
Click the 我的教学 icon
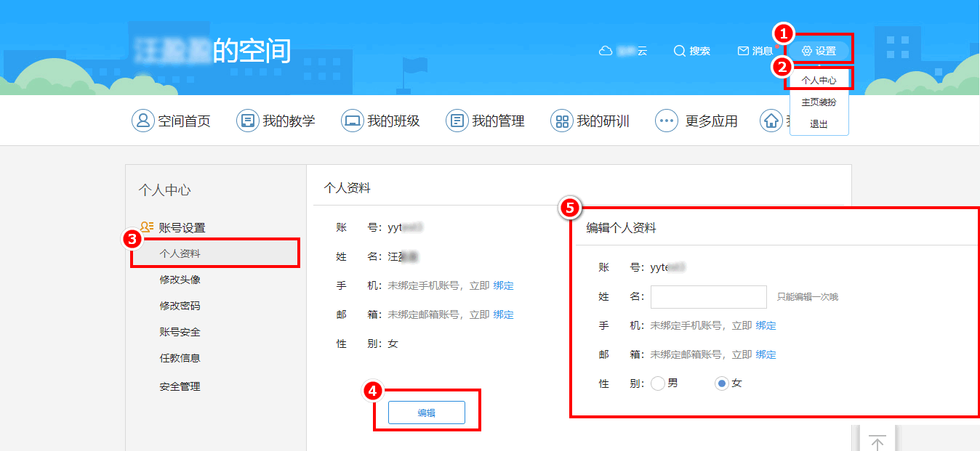tap(248, 121)
